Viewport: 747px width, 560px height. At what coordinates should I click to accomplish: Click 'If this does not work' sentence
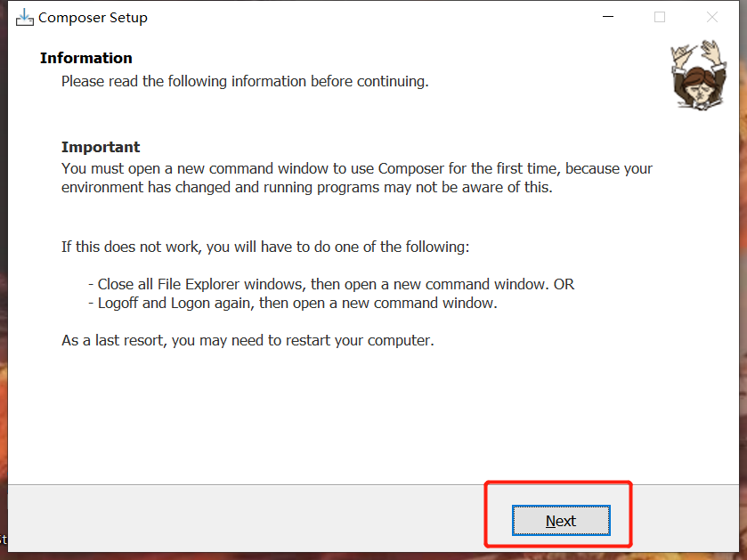[x=265, y=248]
